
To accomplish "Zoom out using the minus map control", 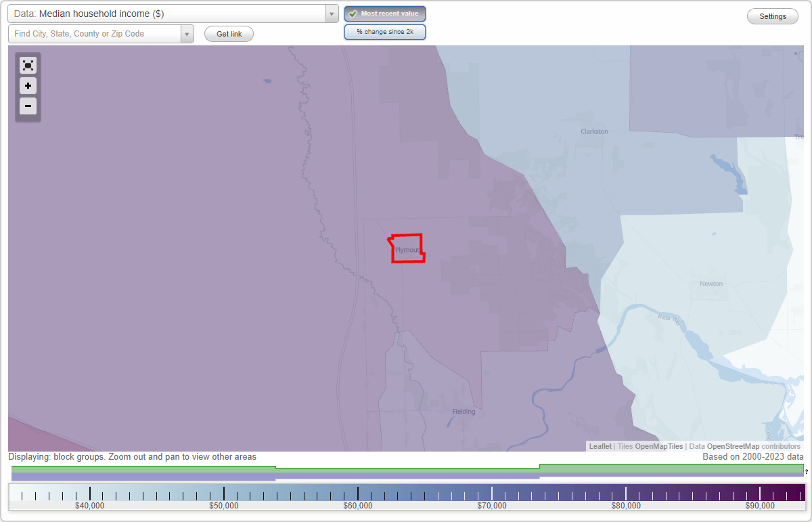I will coord(28,106).
